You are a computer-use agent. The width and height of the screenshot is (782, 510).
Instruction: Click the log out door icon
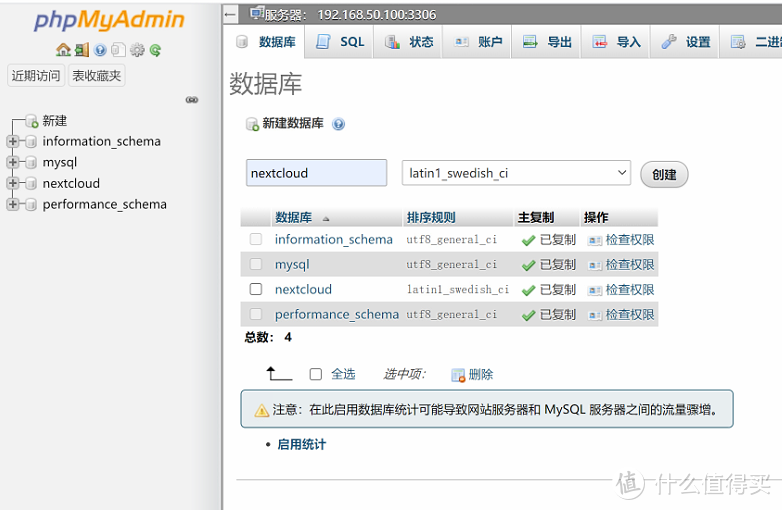(82, 50)
